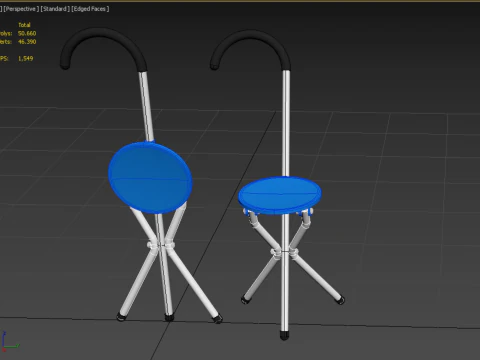Click the Verts count value 46.390
Screen dimensions: 480x360
(27, 42)
